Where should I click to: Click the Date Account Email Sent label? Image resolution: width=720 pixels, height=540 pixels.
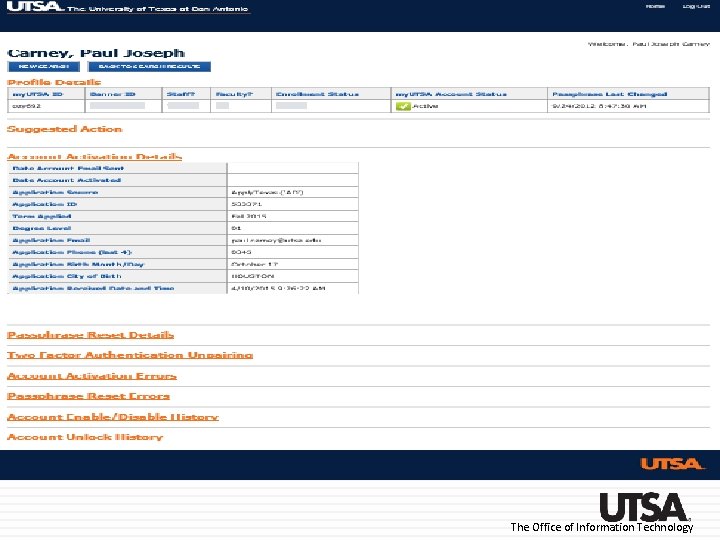(x=68, y=169)
